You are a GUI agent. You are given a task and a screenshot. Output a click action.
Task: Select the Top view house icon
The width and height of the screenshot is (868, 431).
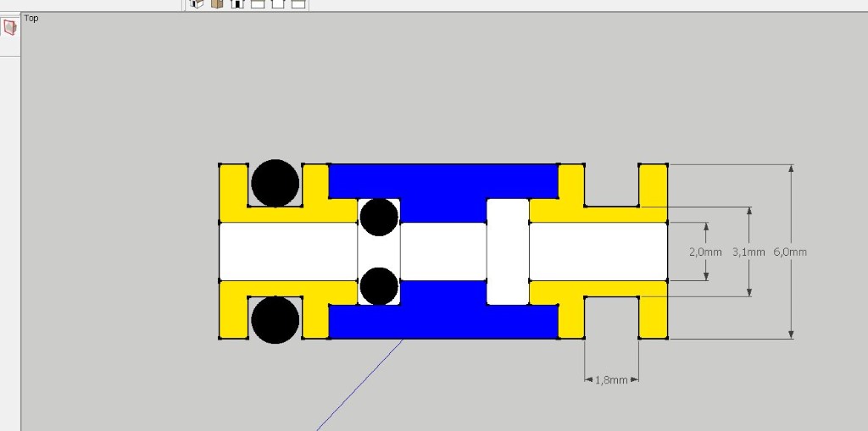217,3
